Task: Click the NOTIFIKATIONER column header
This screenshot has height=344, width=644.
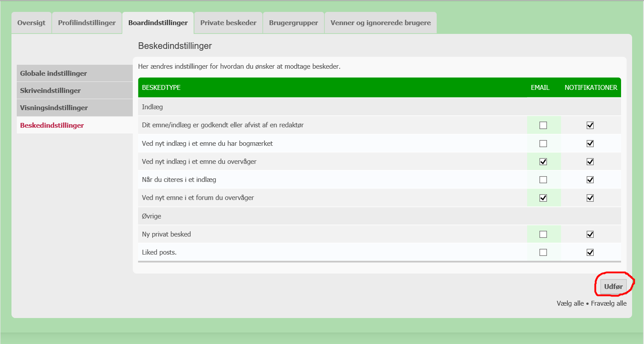Action: [591, 88]
